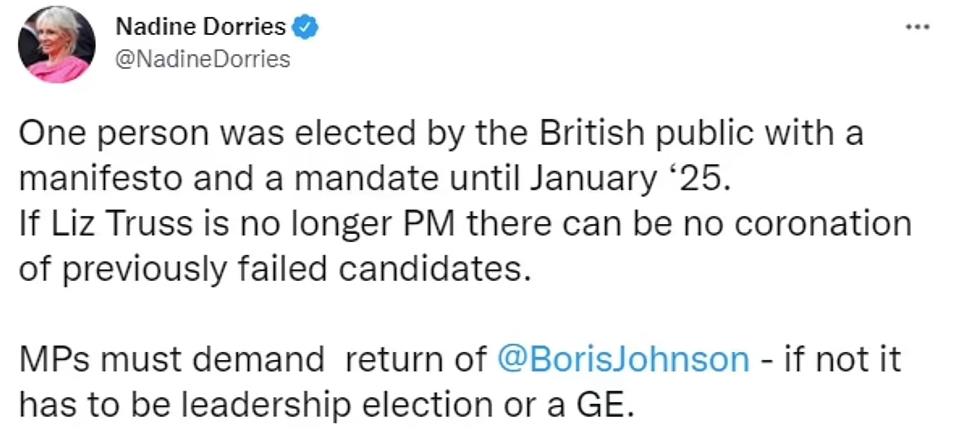Image resolution: width=953 pixels, height=436 pixels.
Task: Open the Nadine Dorries display name link
Action: point(200,27)
